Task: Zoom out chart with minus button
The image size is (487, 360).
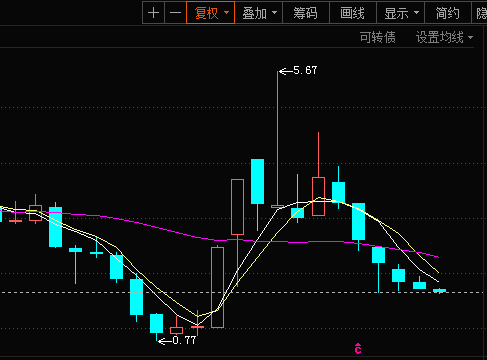Action: tap(175, 13)
